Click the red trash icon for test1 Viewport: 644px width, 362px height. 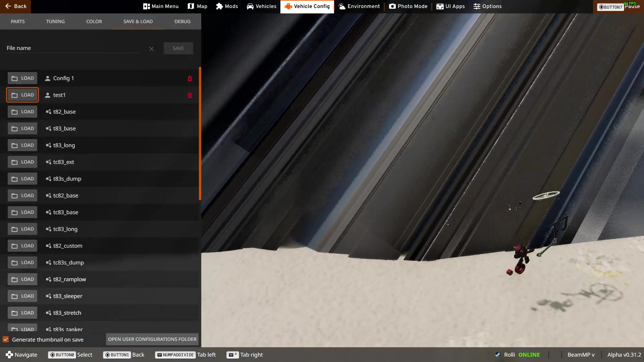(190, 95)
